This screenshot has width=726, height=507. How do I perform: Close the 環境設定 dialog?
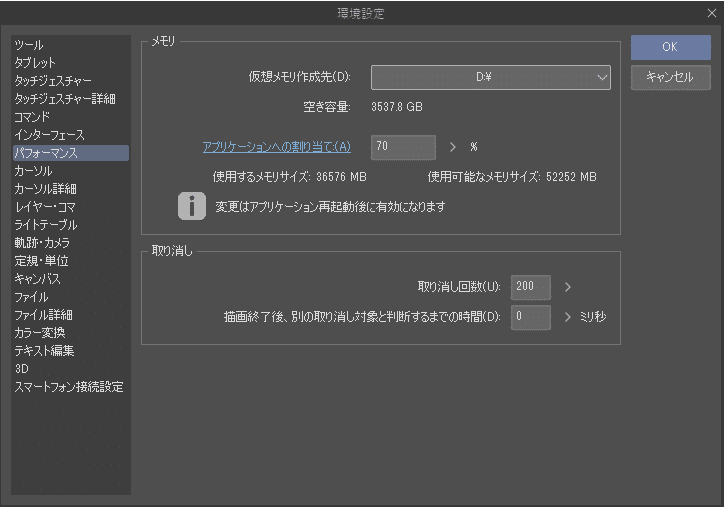[712, 13]
